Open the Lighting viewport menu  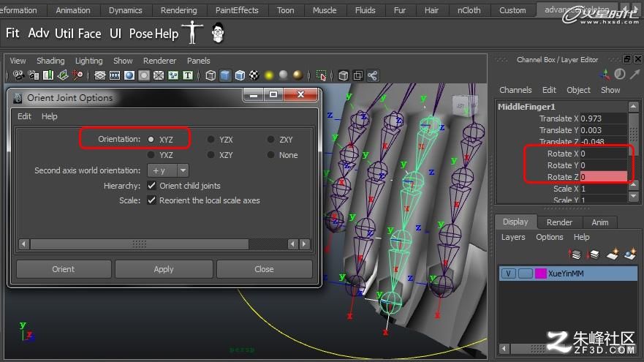[x=88, y=61]
